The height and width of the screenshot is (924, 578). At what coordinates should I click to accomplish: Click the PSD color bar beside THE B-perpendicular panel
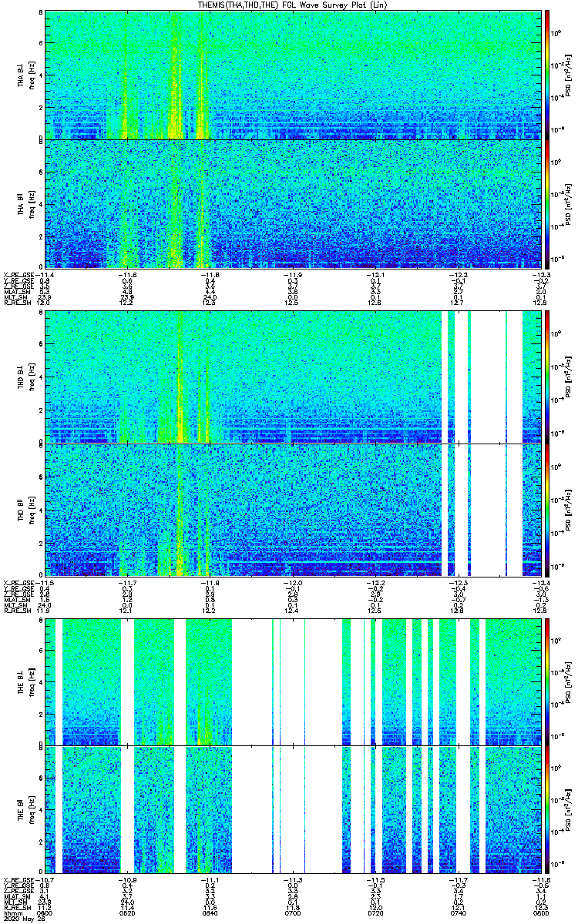coord(547,681)
